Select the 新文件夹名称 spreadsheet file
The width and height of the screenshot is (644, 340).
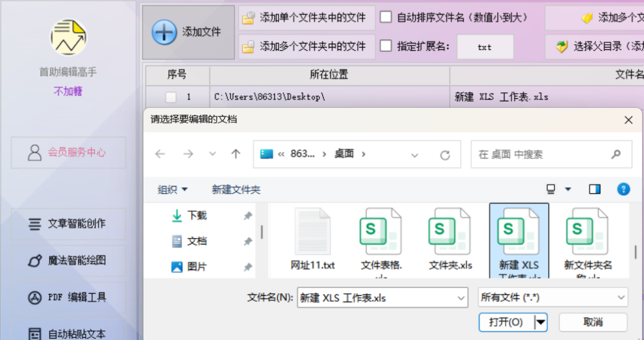(588, 242)
